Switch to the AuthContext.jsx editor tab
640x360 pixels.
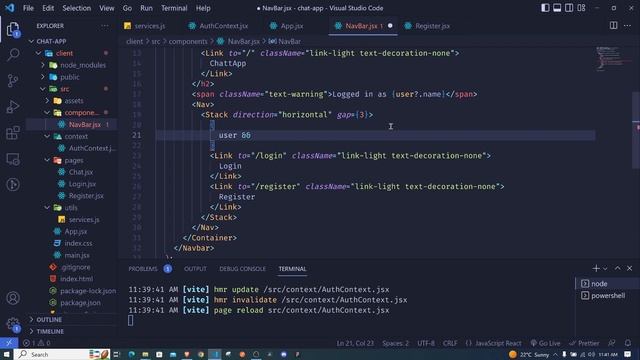tap(223, 26)
